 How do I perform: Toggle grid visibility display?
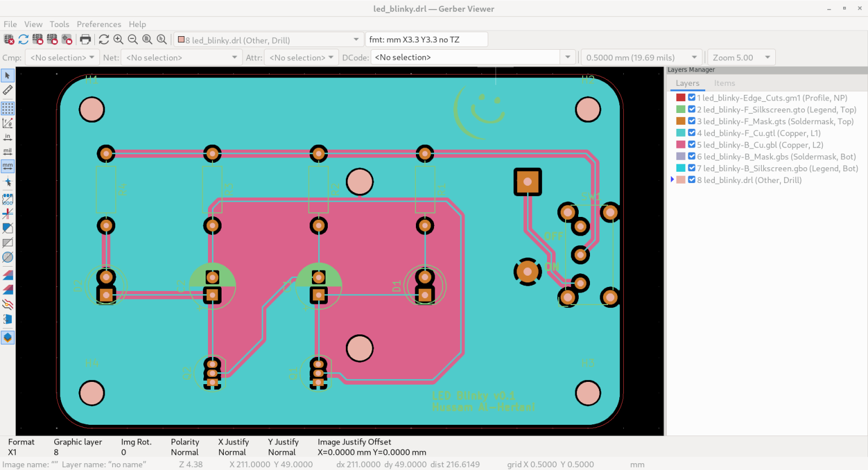[x=8, y=108]
